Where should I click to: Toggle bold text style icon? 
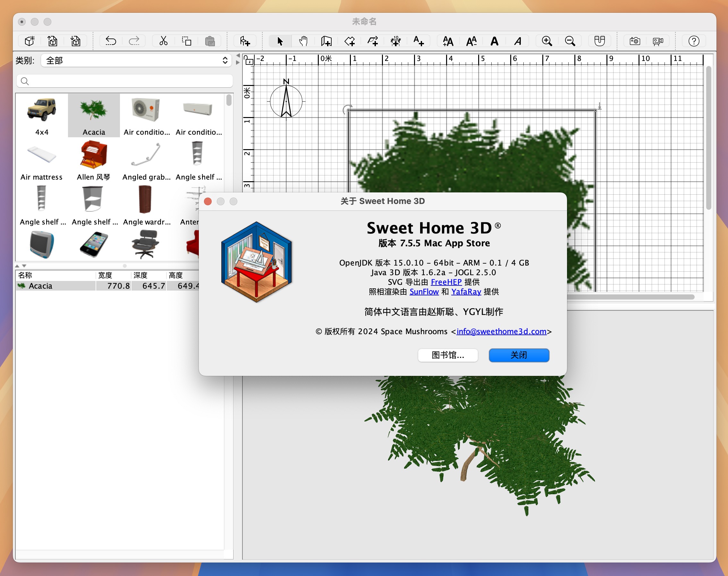(494, 41)
